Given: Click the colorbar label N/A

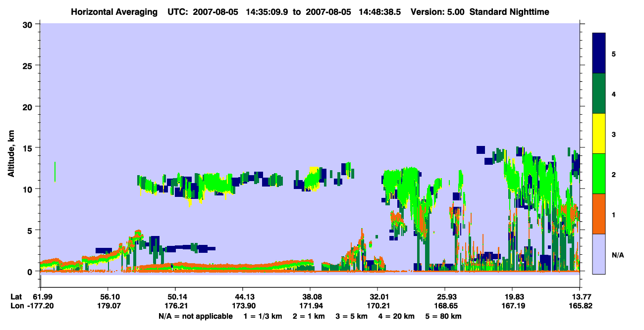Looking at the screenshot, I should tap(617, 255).
